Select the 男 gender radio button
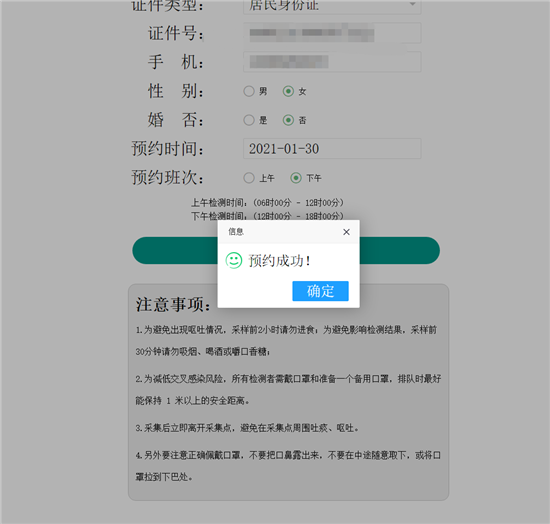 (249, 91)
